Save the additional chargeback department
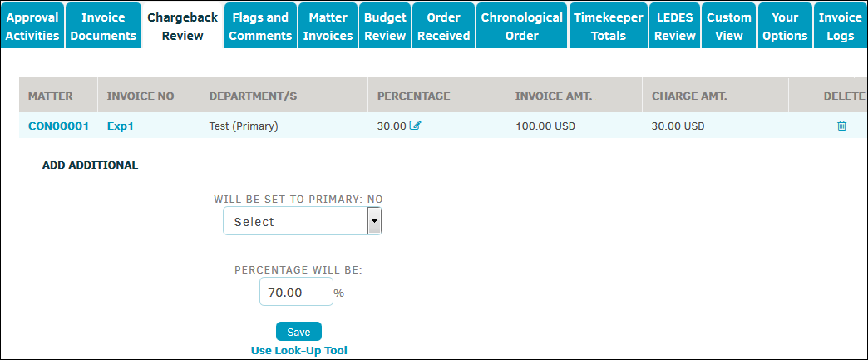Screen dimensions: 868x360 pos(299,331)
